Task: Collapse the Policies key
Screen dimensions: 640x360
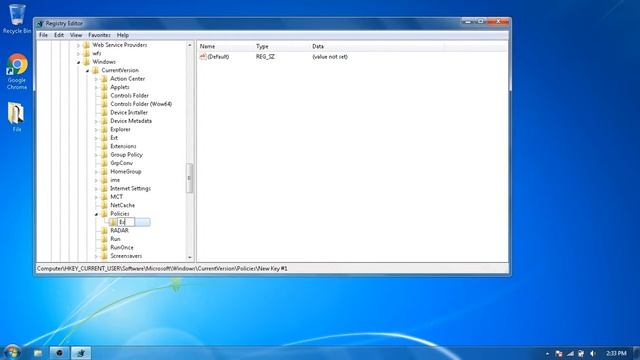Action: point(96,214)
